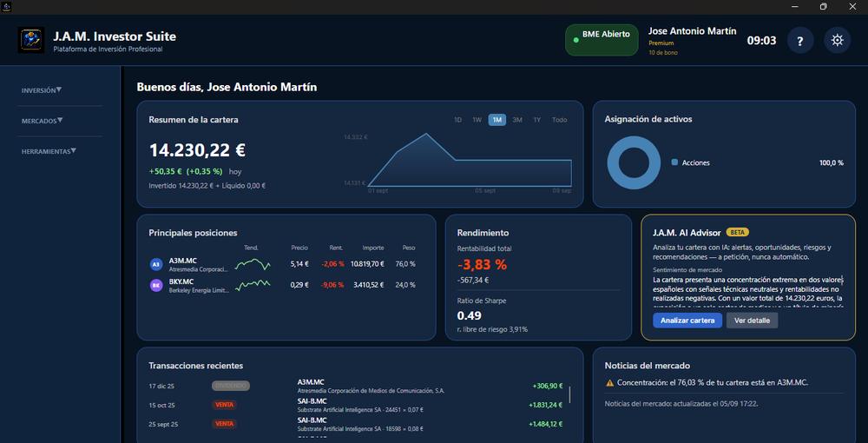Select the 3M chart range
Viewport: 868px width, 443px height.
pos(517,120)
